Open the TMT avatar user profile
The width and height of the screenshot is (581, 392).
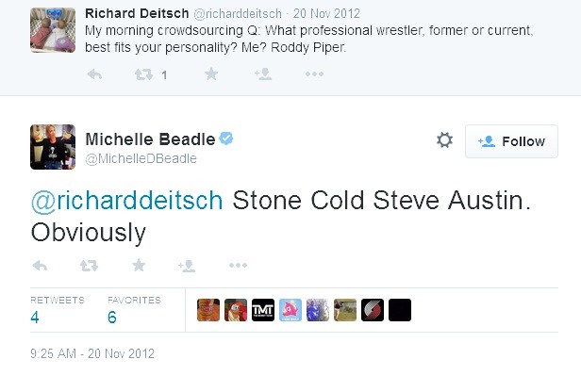coord(263,310)
